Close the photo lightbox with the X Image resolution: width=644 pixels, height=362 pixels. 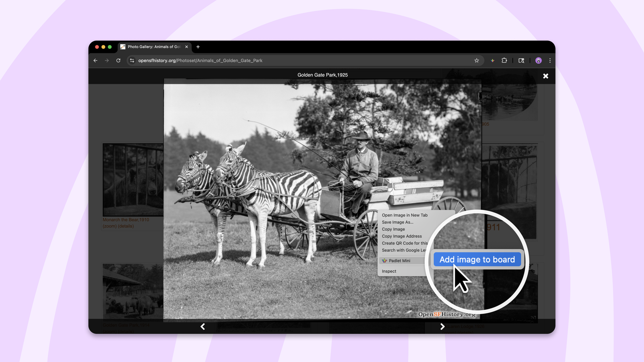(x=545, y=76)
